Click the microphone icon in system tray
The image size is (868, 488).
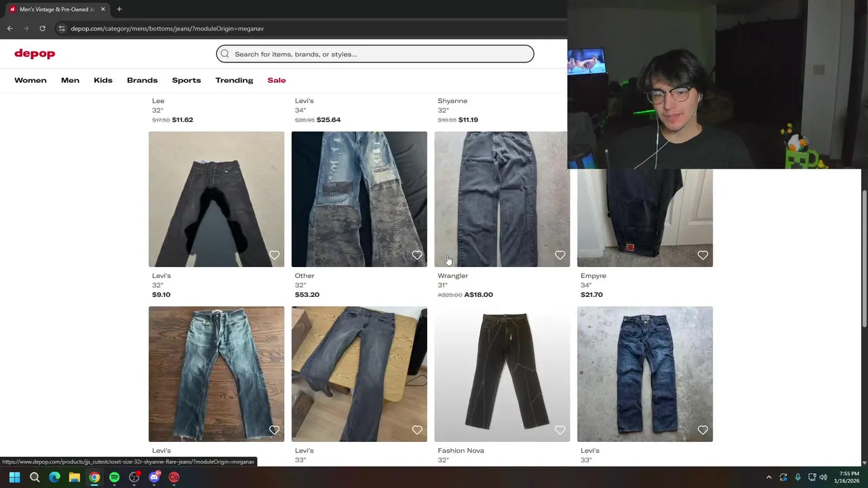click(797, 477)
